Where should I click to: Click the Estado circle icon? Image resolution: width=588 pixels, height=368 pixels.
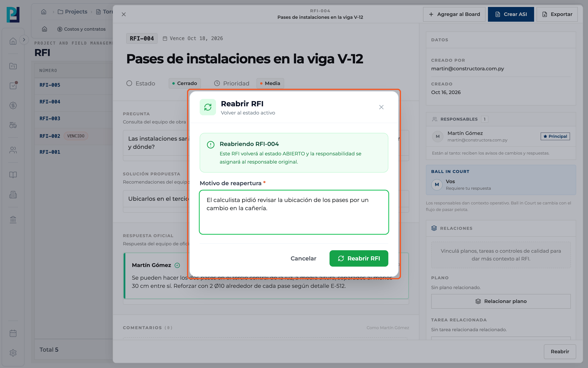pos(129,83)
